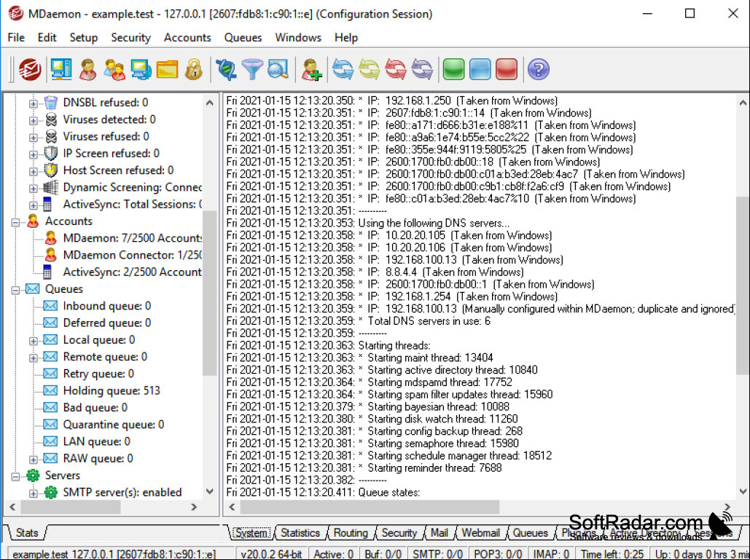Viewport: 750px width, 560px height.
Task: Open the funnel filter toolbar icon
Action: point(252,70)
